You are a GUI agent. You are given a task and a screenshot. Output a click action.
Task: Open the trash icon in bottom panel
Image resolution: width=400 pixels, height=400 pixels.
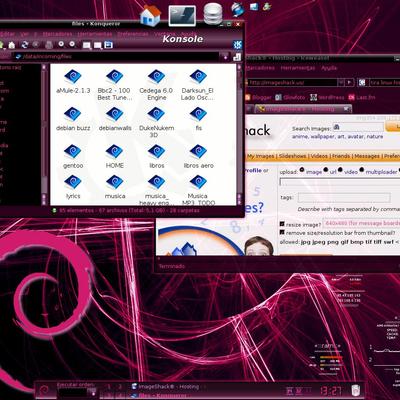[x=356, y=390]
